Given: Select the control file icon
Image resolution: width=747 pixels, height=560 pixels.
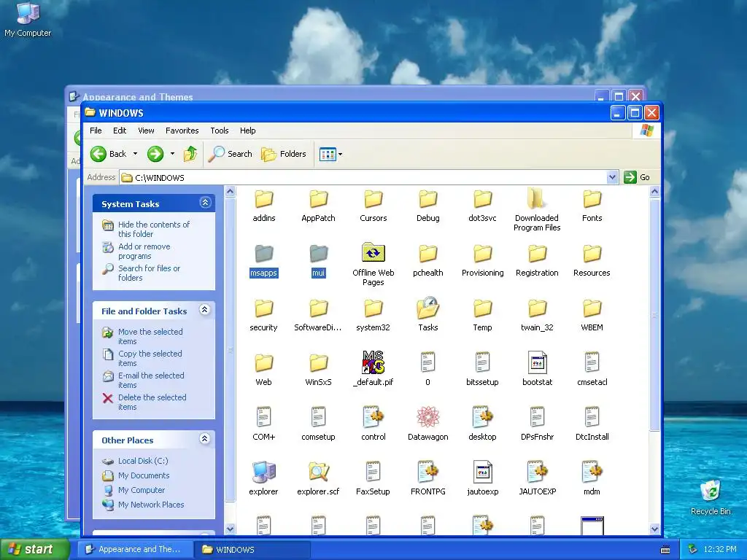Looking at the screenshot, I should click(373, 416).
